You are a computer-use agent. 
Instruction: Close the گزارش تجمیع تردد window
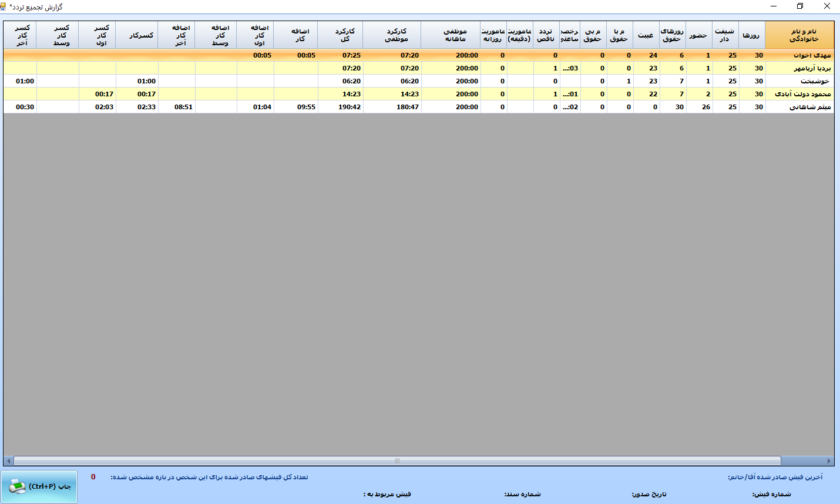826,6
